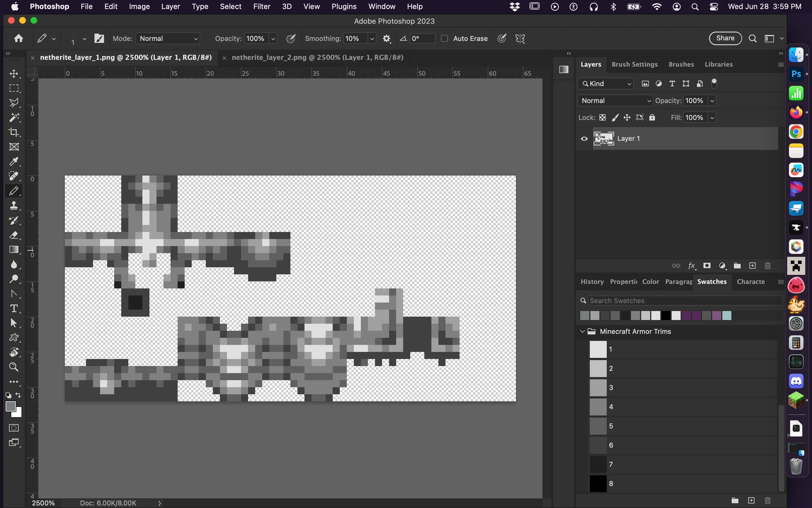This screenshot has width=812, height=508.
Task: Switch to netherite_layer_2.png document tab
Action: coord(317,58)
